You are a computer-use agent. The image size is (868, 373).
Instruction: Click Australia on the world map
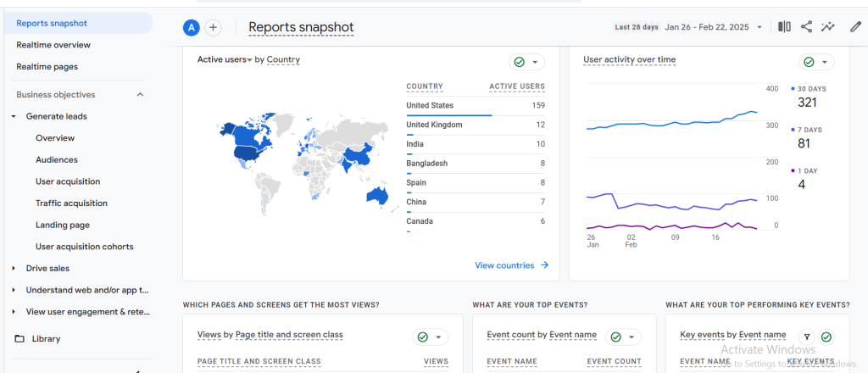[x=376, y=195]
